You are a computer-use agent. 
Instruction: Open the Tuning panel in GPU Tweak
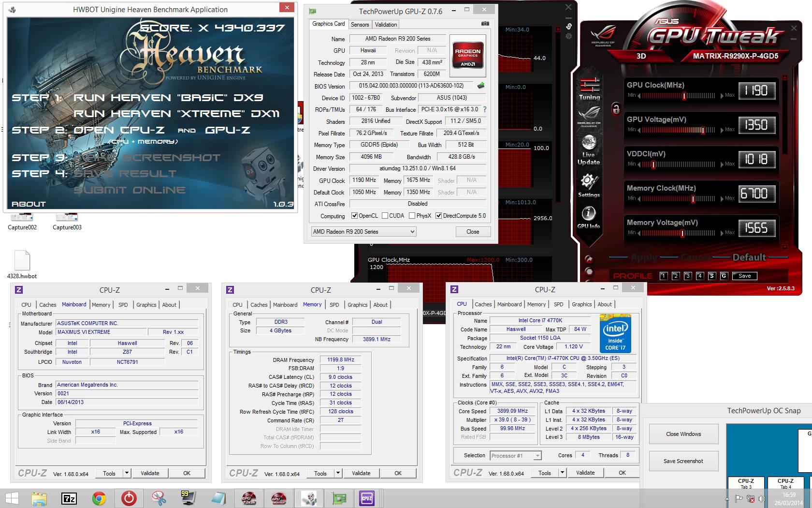point(589,89)
